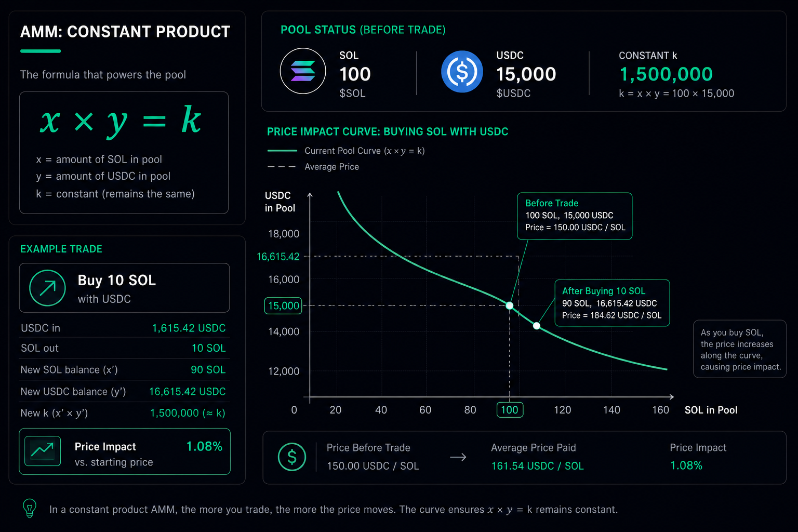
Task: Click the SOL in Pool axis title
Action: pyautogui.click(x=711, y=410)
